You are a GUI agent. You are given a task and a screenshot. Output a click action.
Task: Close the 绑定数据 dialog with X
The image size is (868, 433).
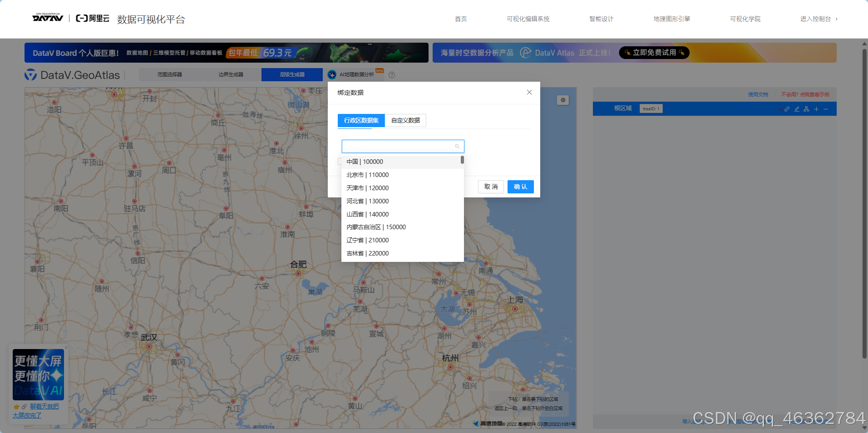click(529, 92)
